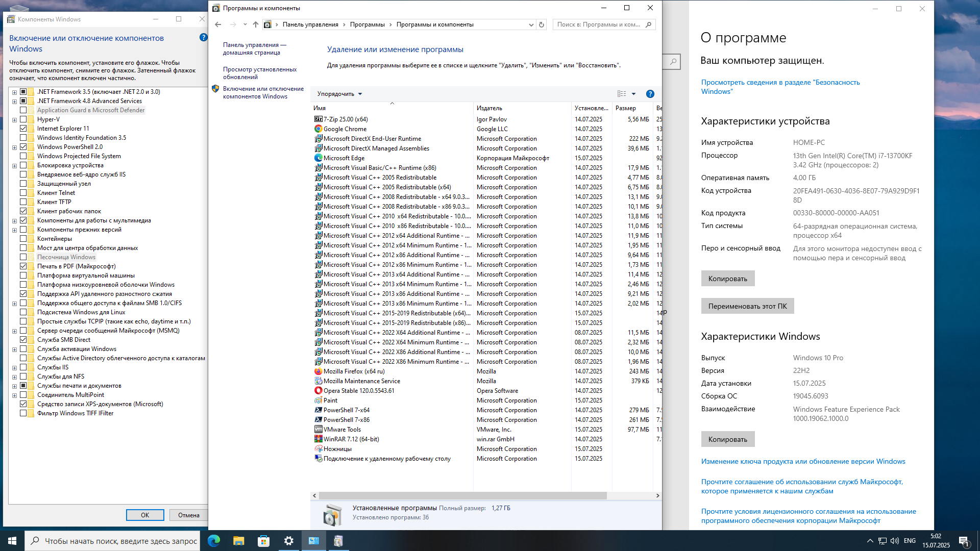
Task: Enable Платформа виртуальной машины checkbox
Action: (x=23, y=275)
